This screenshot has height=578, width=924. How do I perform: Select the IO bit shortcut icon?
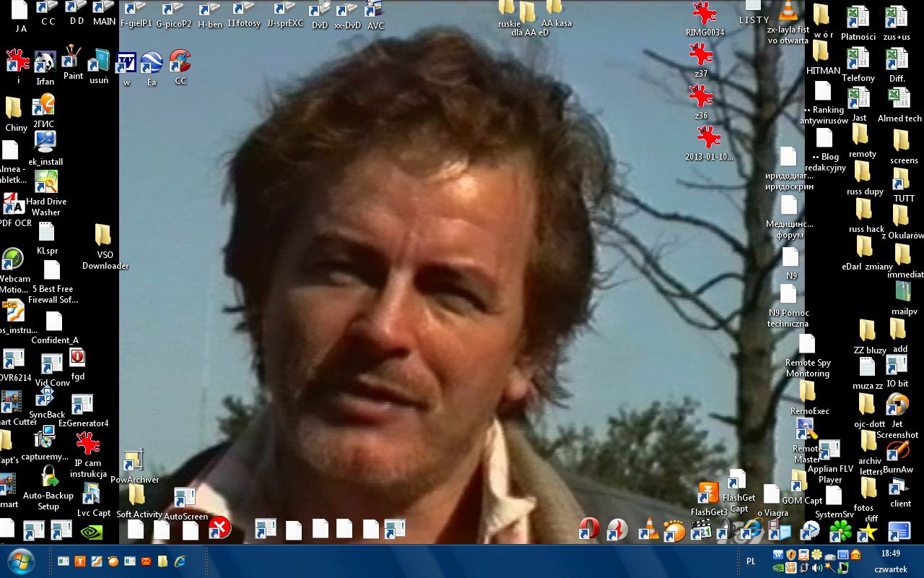coord(897,366)
